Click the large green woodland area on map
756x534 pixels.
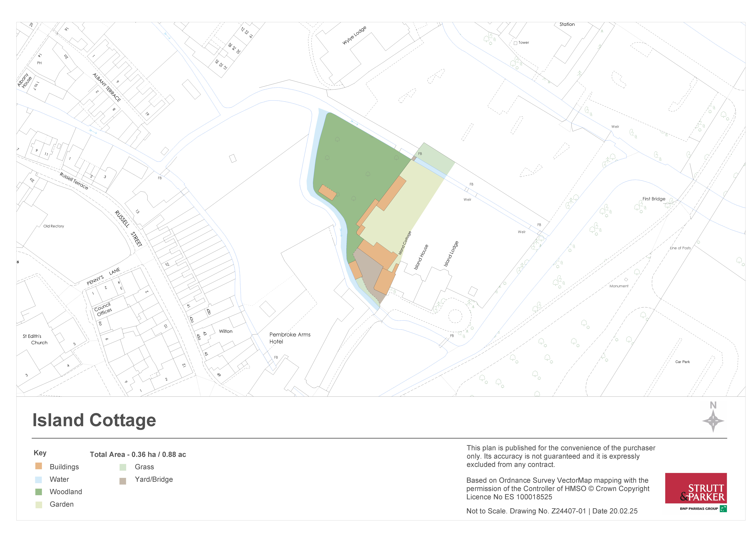356,168
